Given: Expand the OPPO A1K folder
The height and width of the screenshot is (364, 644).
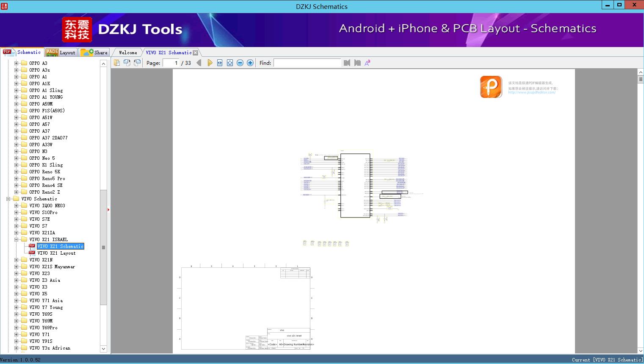Looking at the screenshot, I should pyautogui.click(x=17, y=83).
